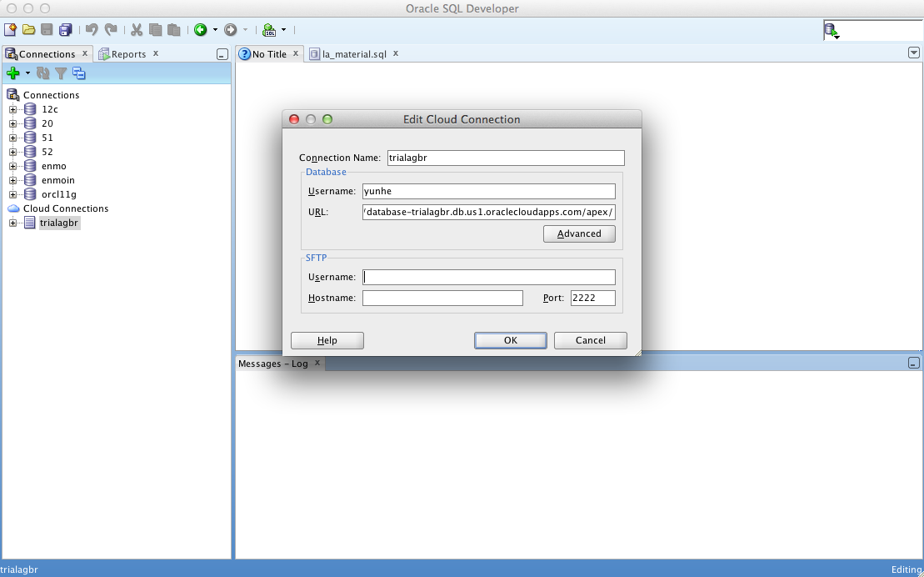
Task: Select the trialagbr cloud connection
Action: (59, 223)
